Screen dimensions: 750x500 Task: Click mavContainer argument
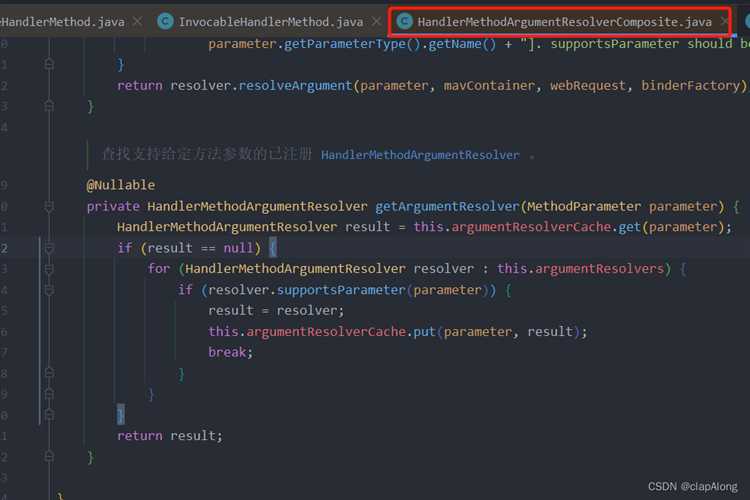click(489, 86)
